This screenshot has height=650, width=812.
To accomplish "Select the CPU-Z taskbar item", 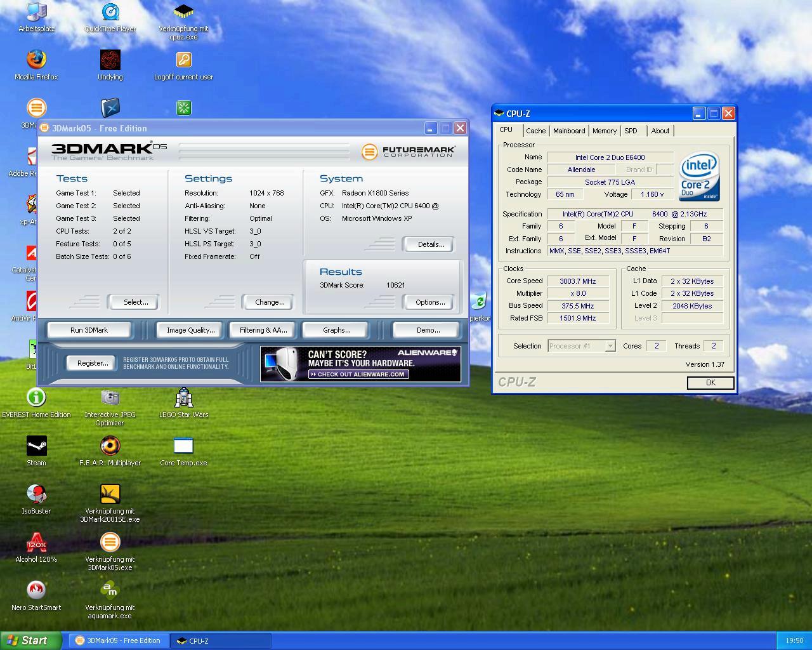I will click(x=221, y=640).
